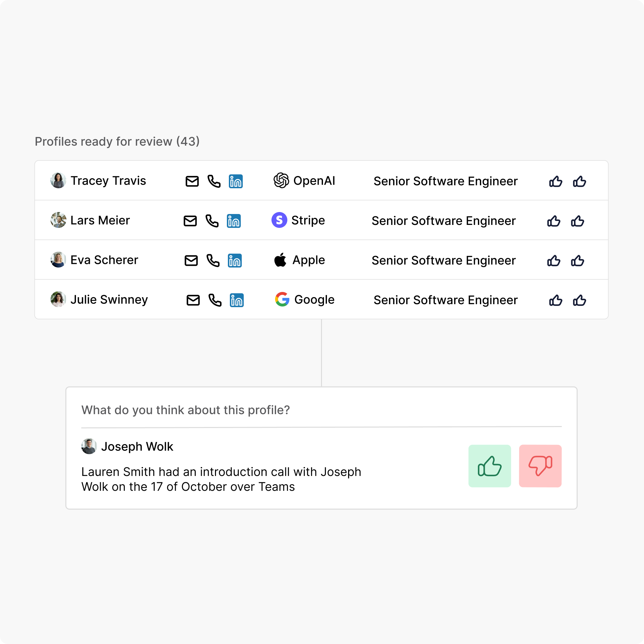This screenshot has width=644, height=644.
Task: Select the Stripe logo next to Lars Meier
Action: pyautogui.click(x=280, y=220)
